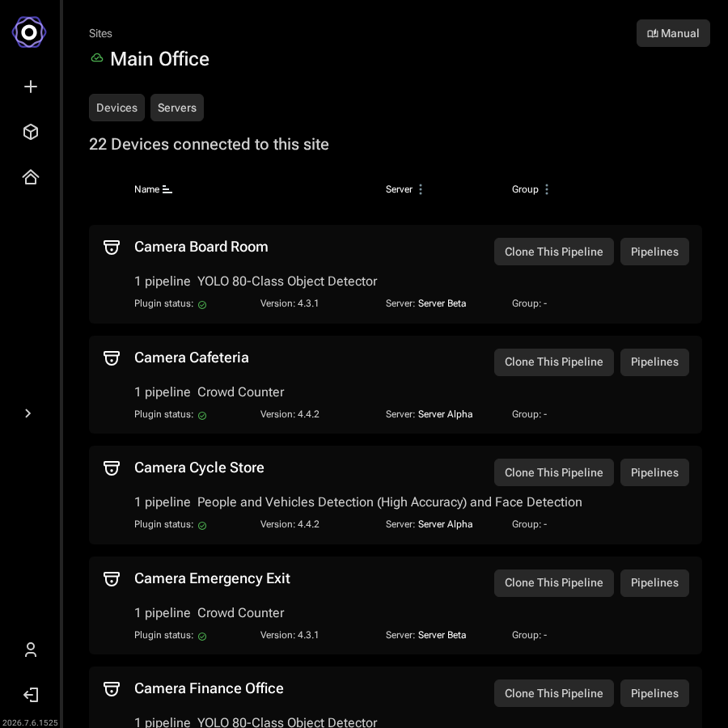Viewport: 728px width, 728px height.
Task: Switch to the Servers tab
Action: [177, 108]
